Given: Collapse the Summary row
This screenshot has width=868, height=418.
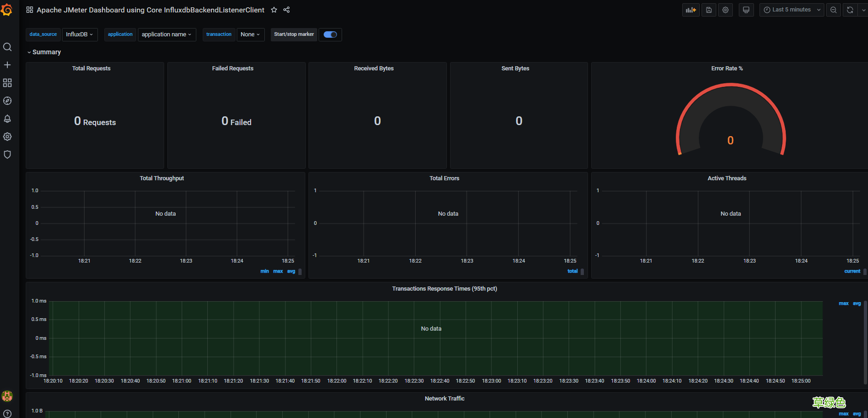Looking at the screenshot, I should point(44,52).
